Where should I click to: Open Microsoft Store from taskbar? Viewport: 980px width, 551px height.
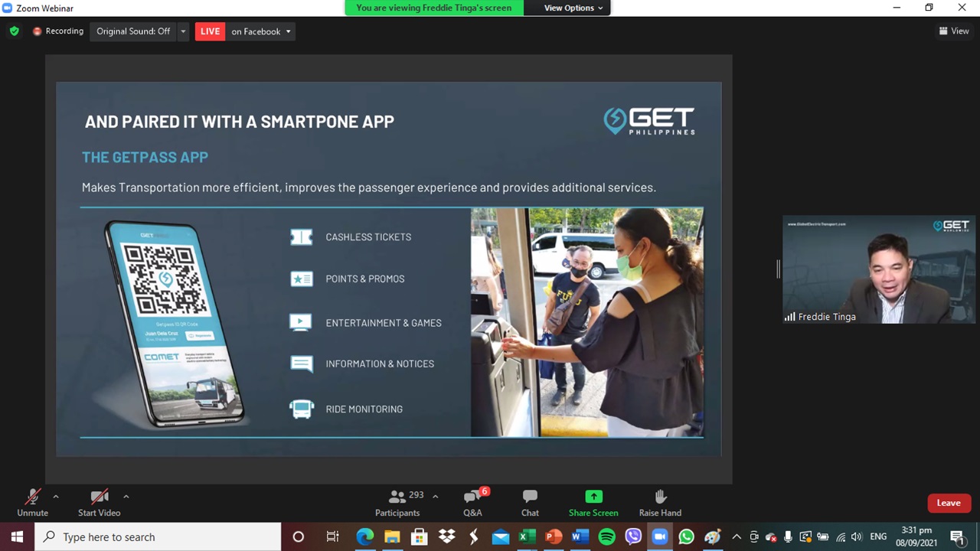[x=419, y=536]
